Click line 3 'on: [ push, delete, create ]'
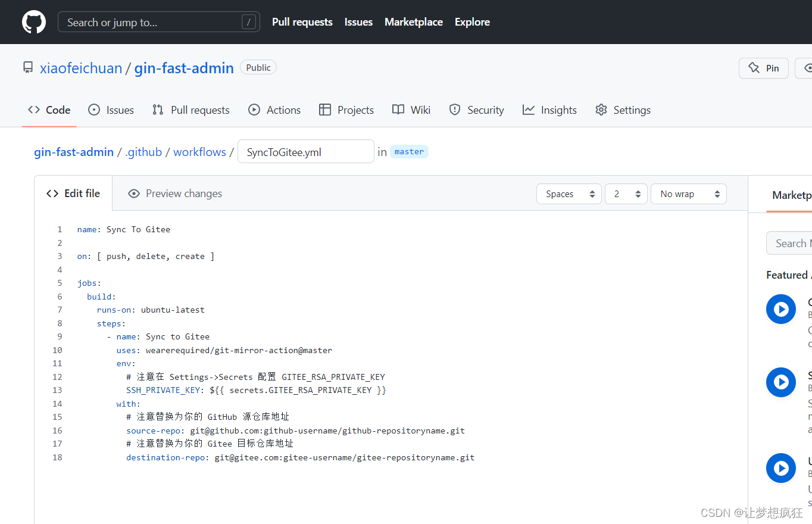 pos(146,256)
